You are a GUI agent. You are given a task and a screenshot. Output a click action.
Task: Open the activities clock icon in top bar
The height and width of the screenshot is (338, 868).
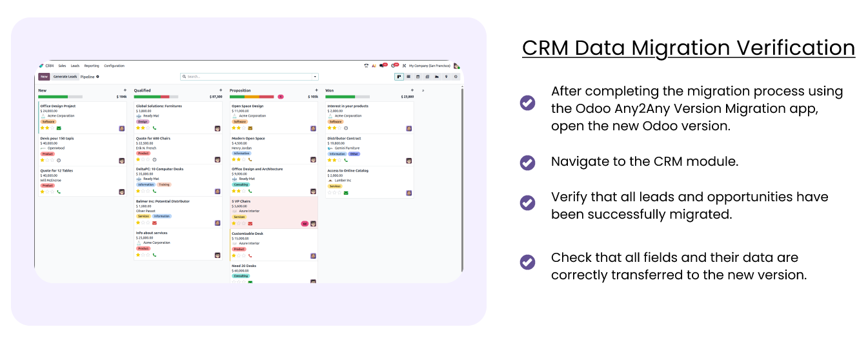394,66
